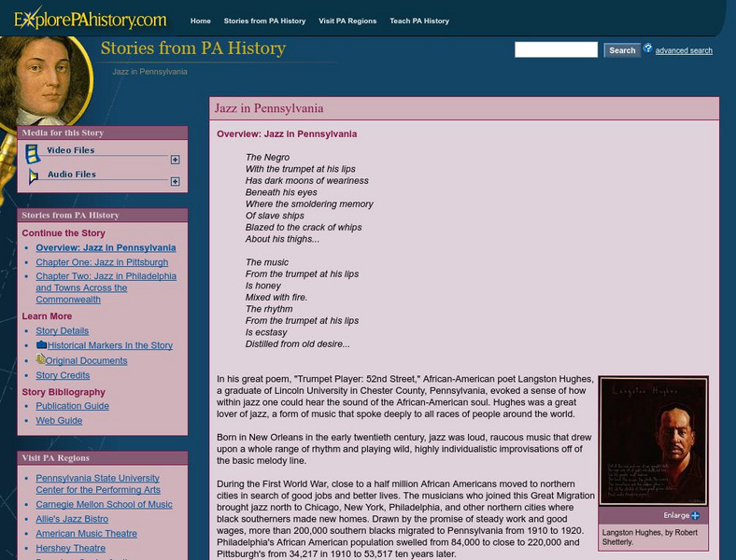Image resolution: width=736 pixels, height=560 pixels.
Task: Click the Enlarge text under portrait
Action: tap(676, 515)
